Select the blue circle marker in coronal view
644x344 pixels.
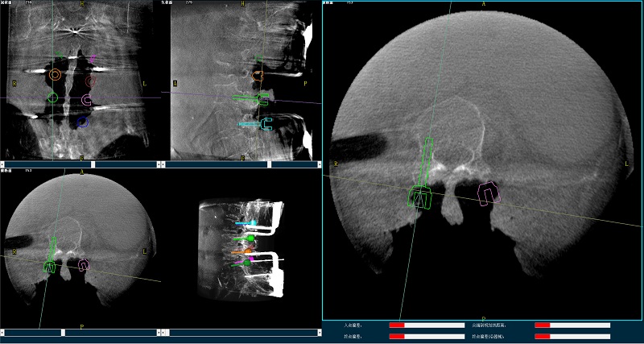[82, 122]
